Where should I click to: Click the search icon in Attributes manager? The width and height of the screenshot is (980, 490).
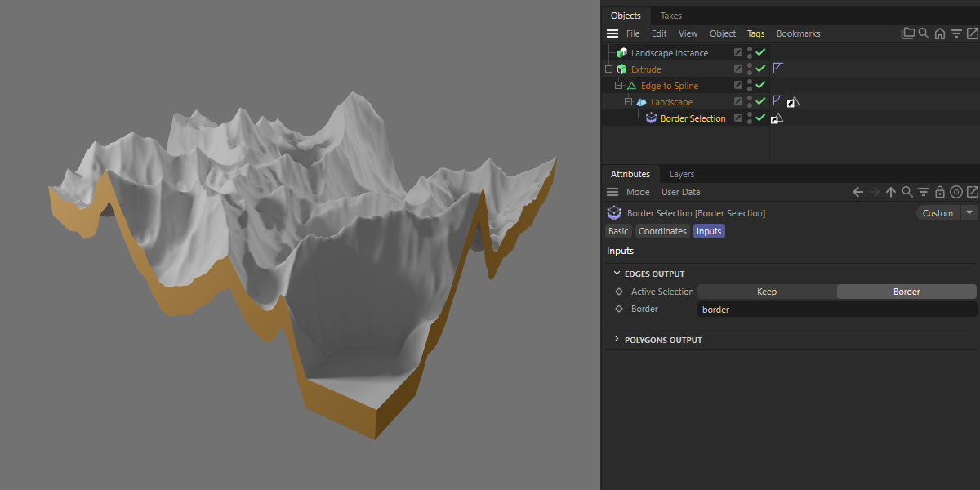(x=907, y=192)
